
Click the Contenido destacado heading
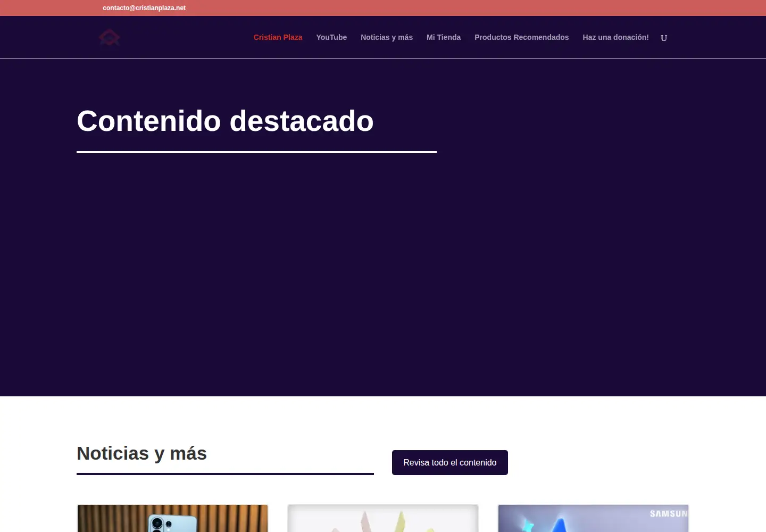[225, 121]
